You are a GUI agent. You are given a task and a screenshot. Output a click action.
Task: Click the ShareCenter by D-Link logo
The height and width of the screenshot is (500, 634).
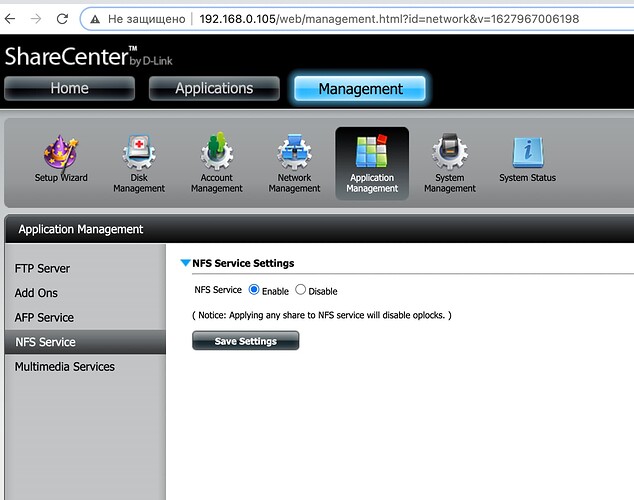(89, 56)
